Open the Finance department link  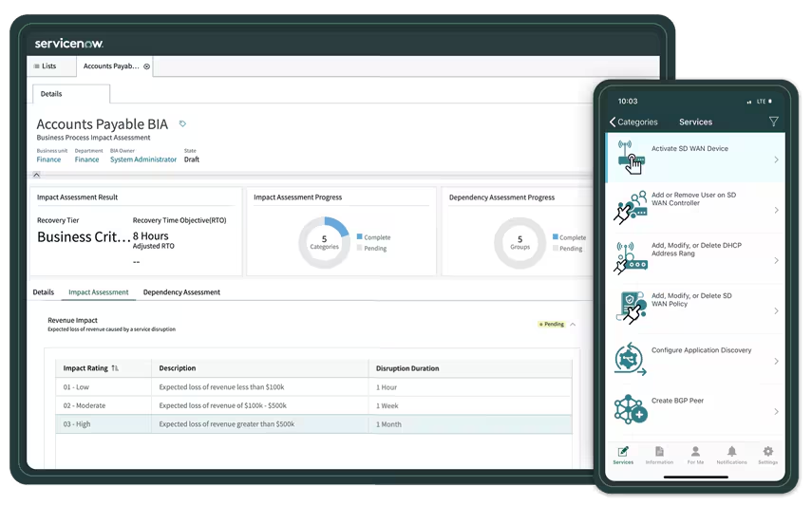tap(86, 159)
